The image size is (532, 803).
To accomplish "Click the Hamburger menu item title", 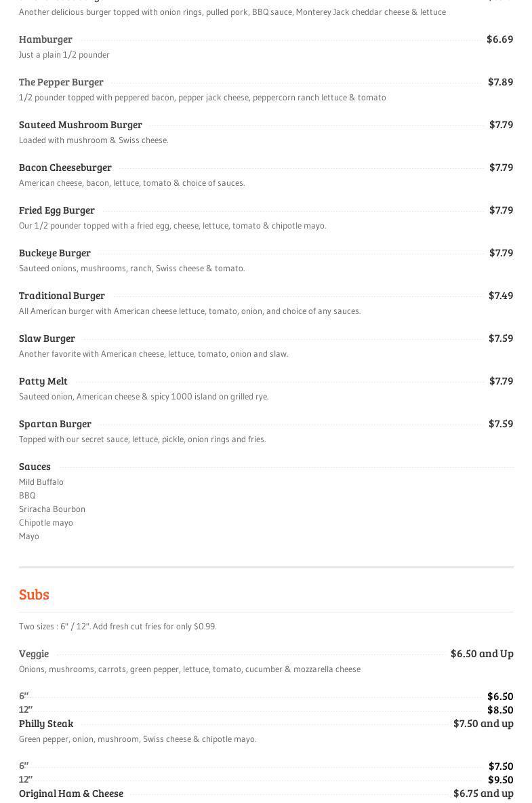I will point(45,39).
